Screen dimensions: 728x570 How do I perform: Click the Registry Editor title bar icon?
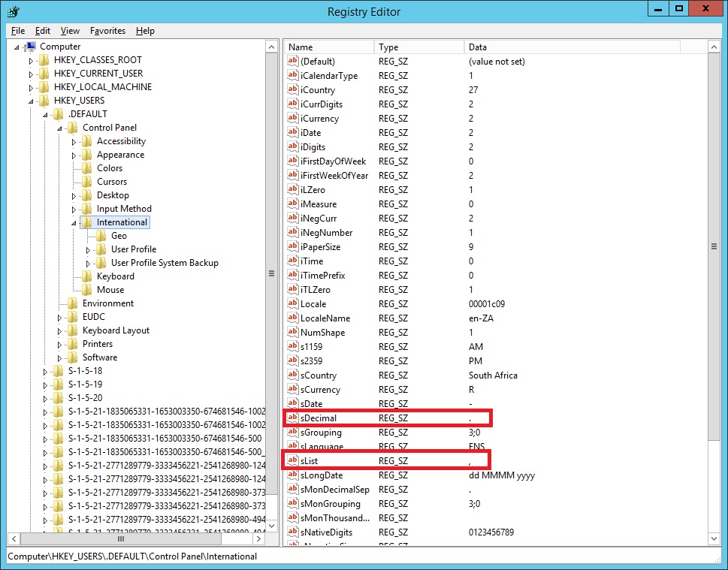(14, 11)
